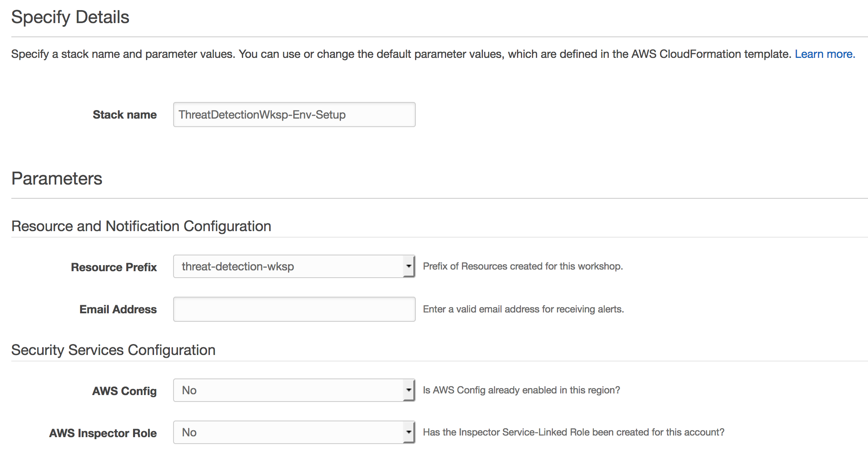
Task: Click the Inspector Service-Linked Role help text
Action: coord(574,432)
